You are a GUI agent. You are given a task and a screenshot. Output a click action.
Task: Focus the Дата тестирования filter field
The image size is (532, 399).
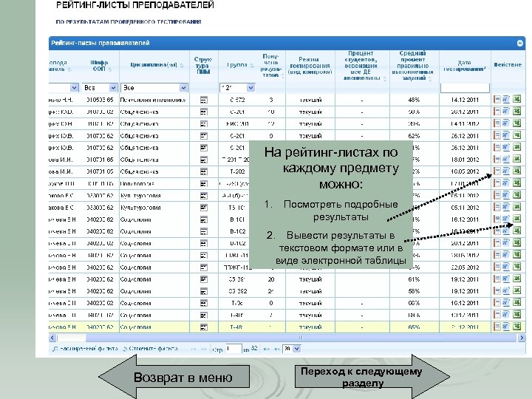(465, 88)
